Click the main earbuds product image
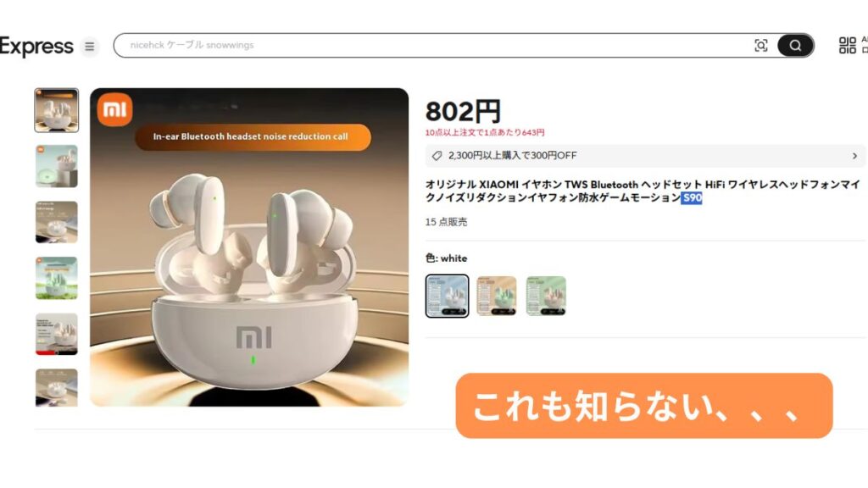The height and width of the screenshot is (488, 868). [249, 247]
